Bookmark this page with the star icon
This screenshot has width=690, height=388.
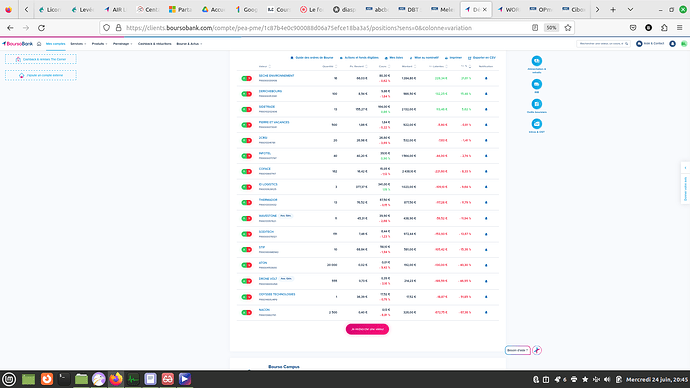click(568, 28)
